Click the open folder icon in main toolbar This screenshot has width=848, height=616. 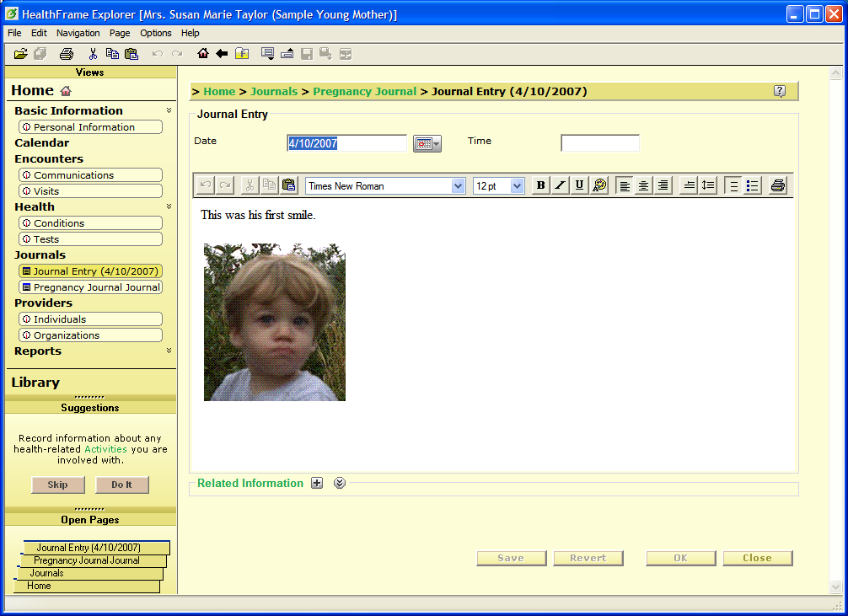click(20, 54)
